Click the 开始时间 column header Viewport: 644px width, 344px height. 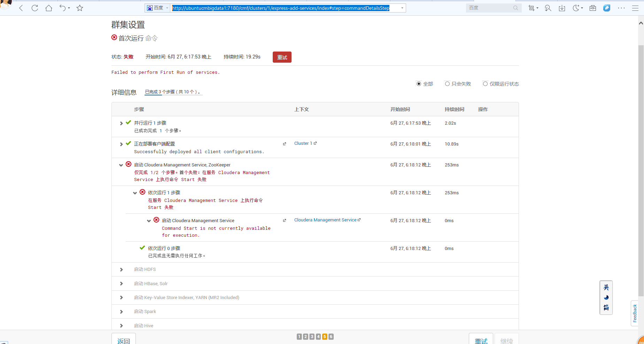coord(400,109)
